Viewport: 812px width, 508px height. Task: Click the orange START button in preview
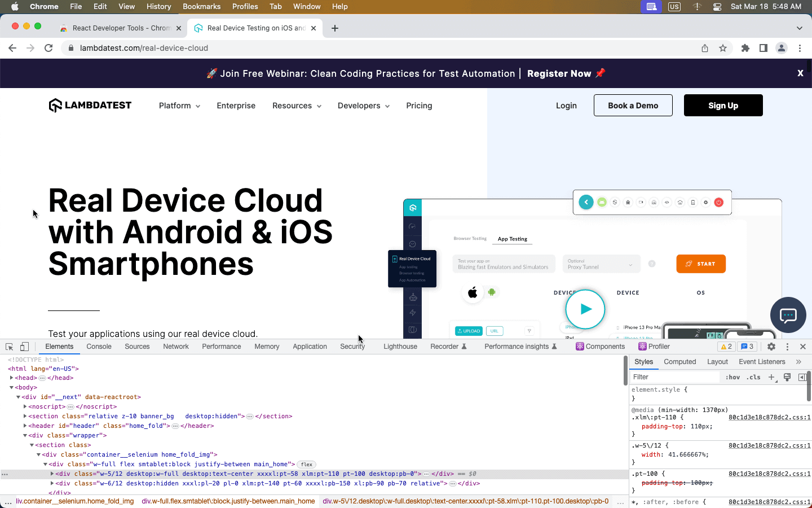[701, 264]
